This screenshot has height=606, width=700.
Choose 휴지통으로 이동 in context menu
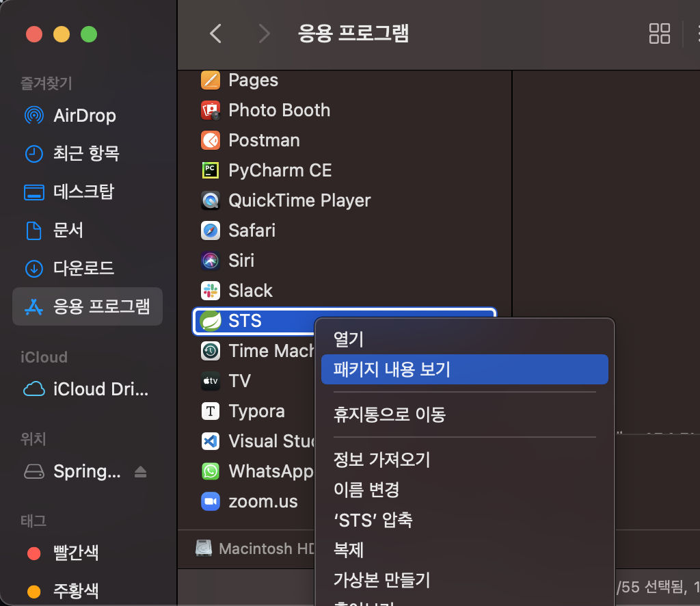pos(464,414)
